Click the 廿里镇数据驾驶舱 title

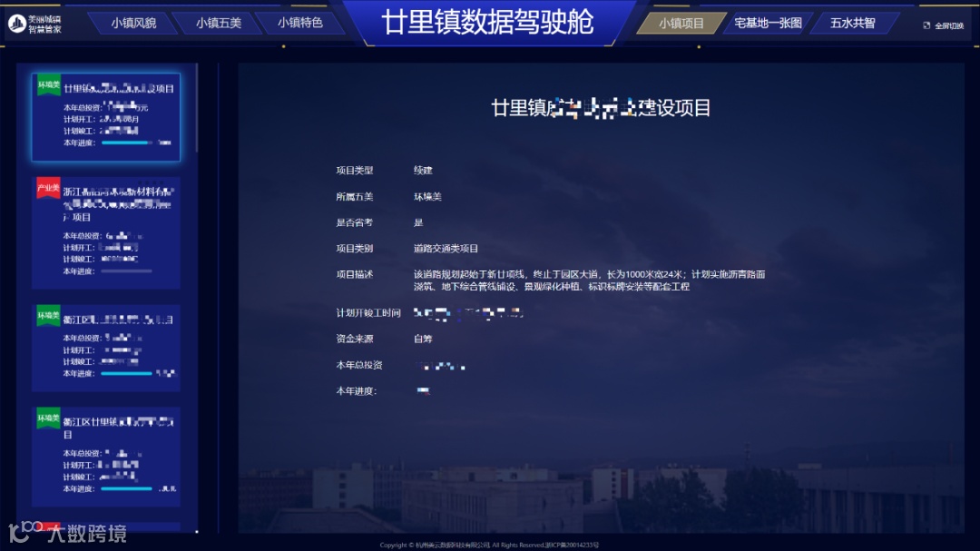(x=487, y=23)
